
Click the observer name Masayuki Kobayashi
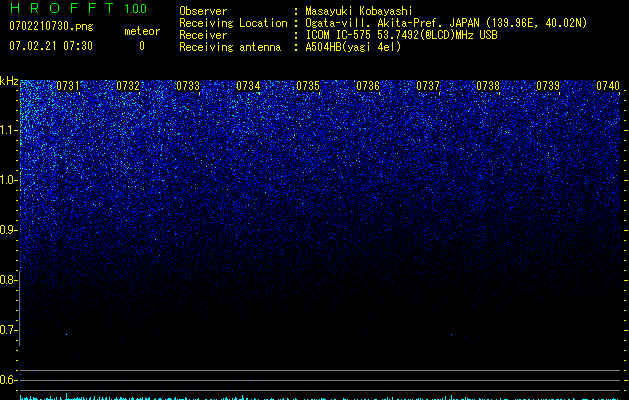[x=359, y=11]
